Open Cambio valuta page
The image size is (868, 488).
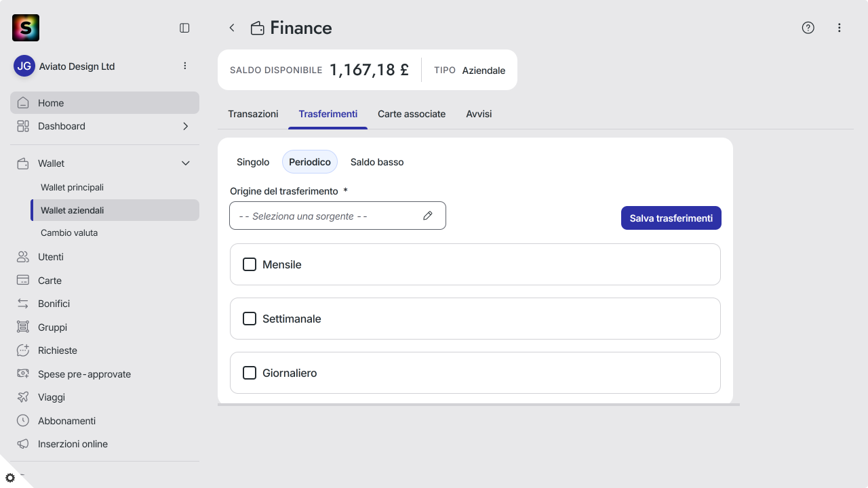click(x=115, y=232)
